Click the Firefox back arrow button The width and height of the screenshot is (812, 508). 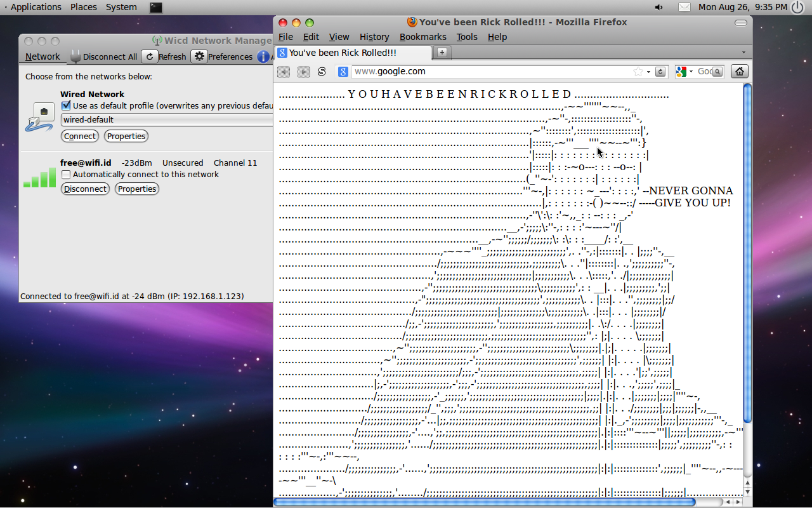point(284,72)
